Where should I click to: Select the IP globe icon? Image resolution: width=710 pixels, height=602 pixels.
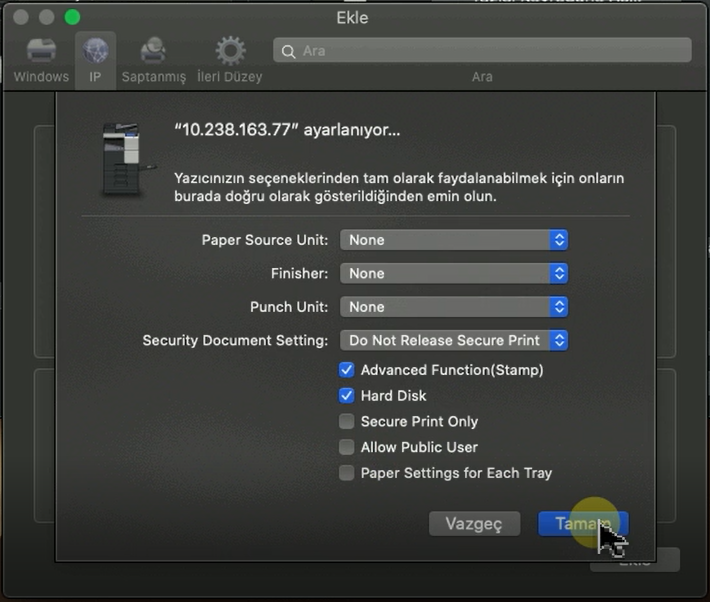tap(95, 50)
